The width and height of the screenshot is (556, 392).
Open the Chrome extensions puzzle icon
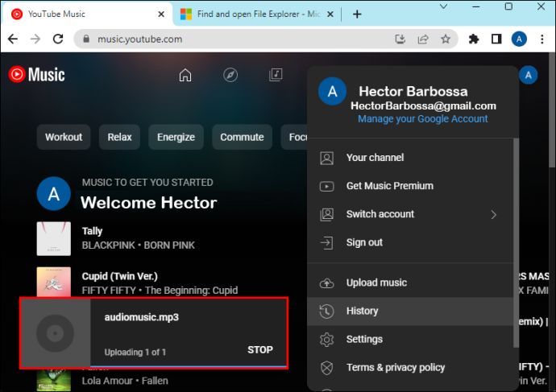(x=474, y=39)
